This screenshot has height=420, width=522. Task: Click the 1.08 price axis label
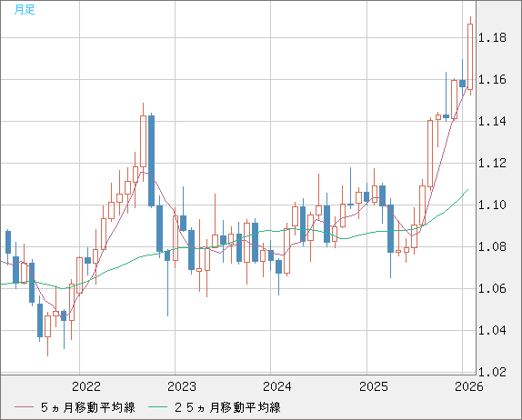point(492,246)
